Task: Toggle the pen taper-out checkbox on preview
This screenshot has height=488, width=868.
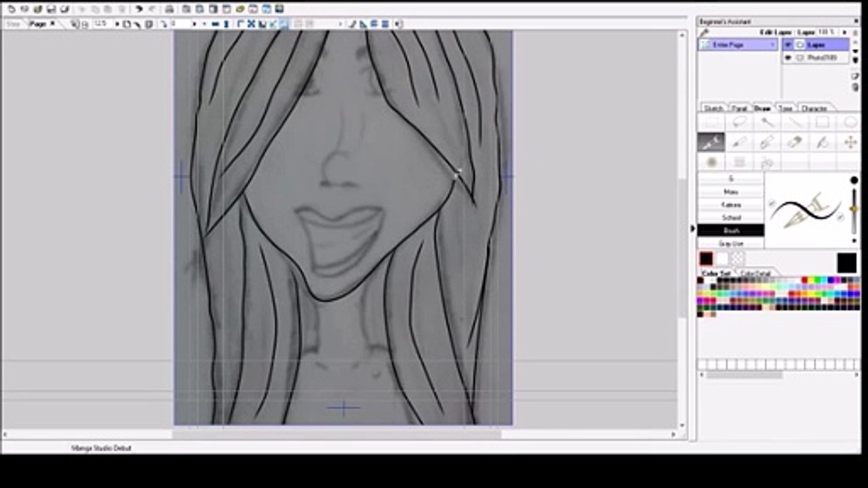Action: click(x=840, y=217)
